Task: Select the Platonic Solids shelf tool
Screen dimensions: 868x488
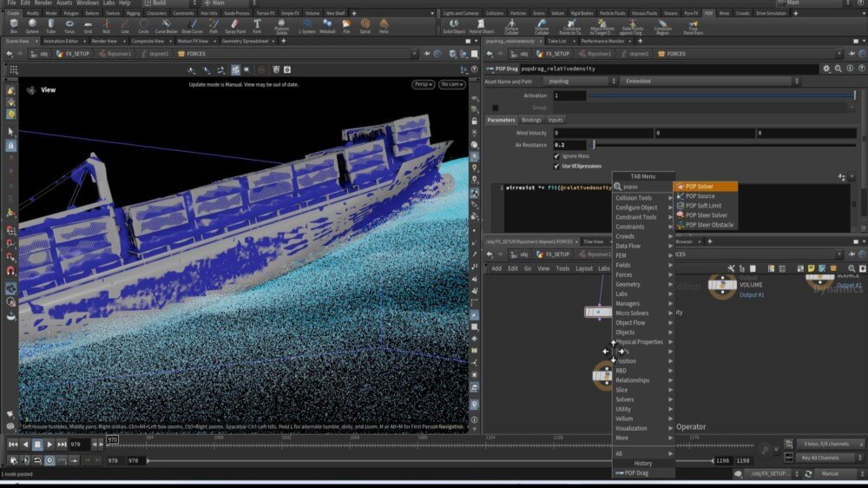Action: 282,26
